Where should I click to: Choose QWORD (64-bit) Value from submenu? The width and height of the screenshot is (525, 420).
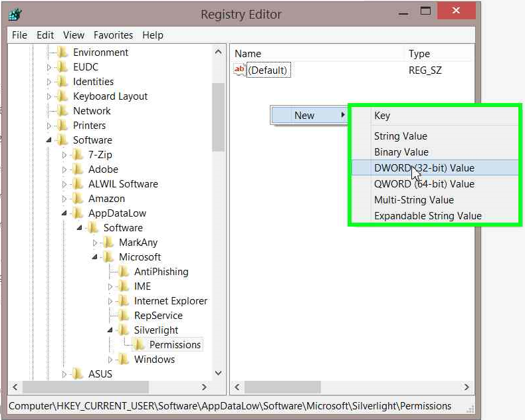pyautogui.click(x=435, y=184)
